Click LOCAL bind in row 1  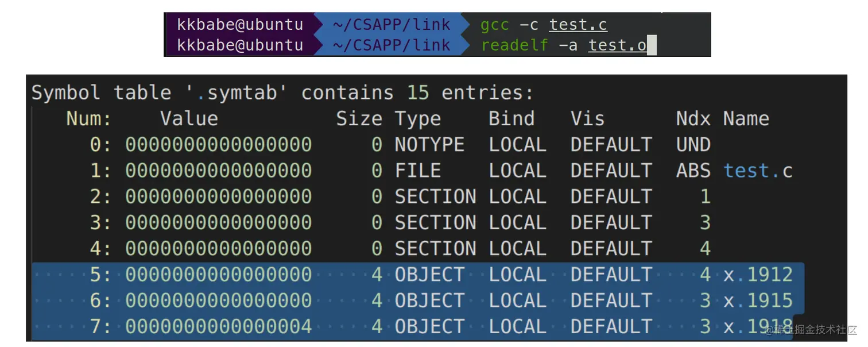click(x=517, y=171)
